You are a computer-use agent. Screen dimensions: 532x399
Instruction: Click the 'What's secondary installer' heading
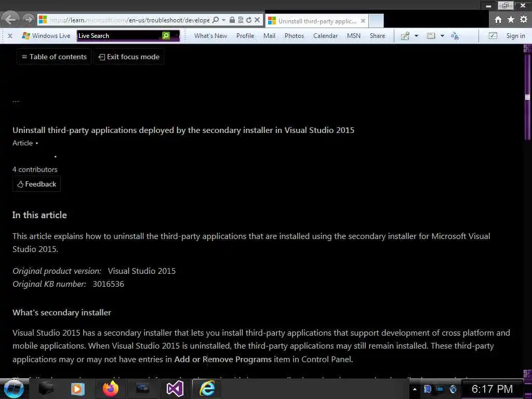pos(62,312)
